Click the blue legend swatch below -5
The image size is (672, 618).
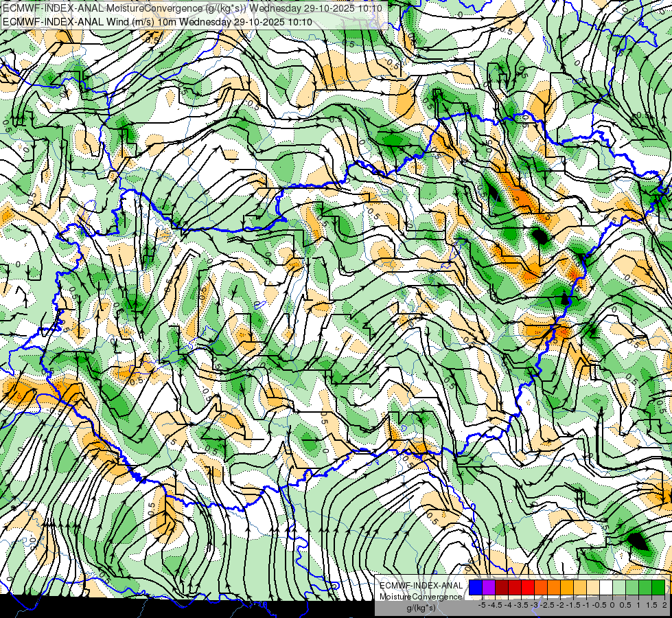(x=476, y=587)
